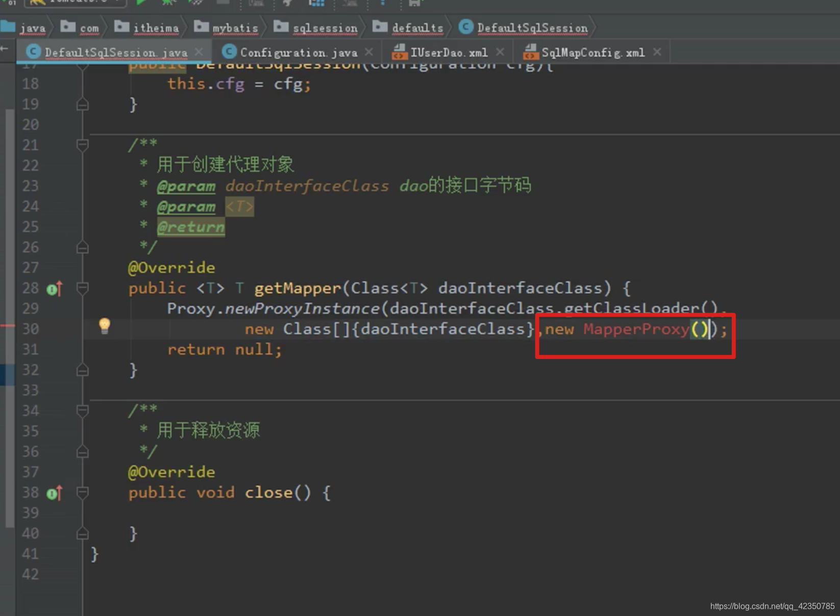Click the mybatis folder icon in breadcrumbs
The image size is (840, 616).
201,26
